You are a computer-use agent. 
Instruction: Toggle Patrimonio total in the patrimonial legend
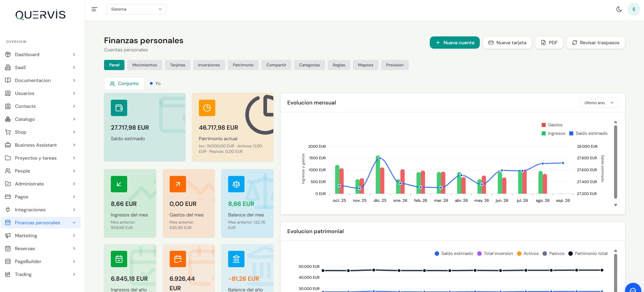pyautogui.click(x=588, y=254)
